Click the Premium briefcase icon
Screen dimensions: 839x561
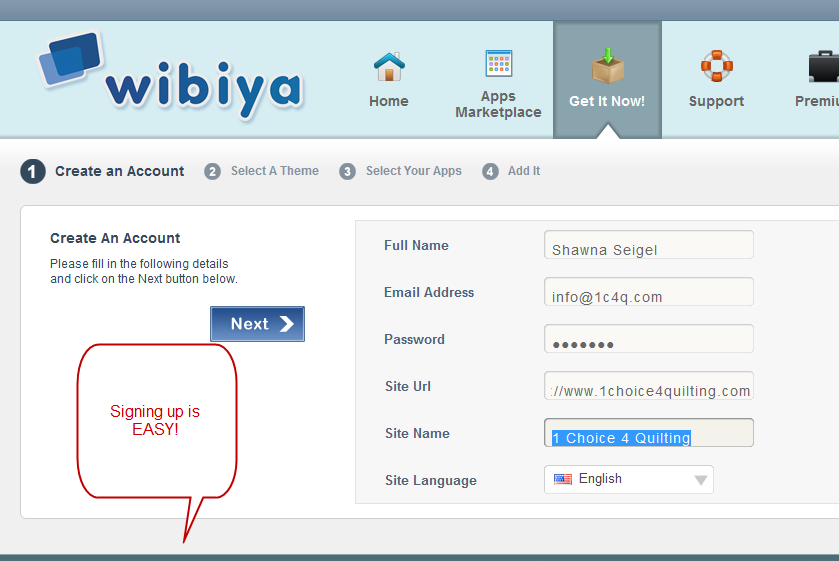click(x=824, y=66)
